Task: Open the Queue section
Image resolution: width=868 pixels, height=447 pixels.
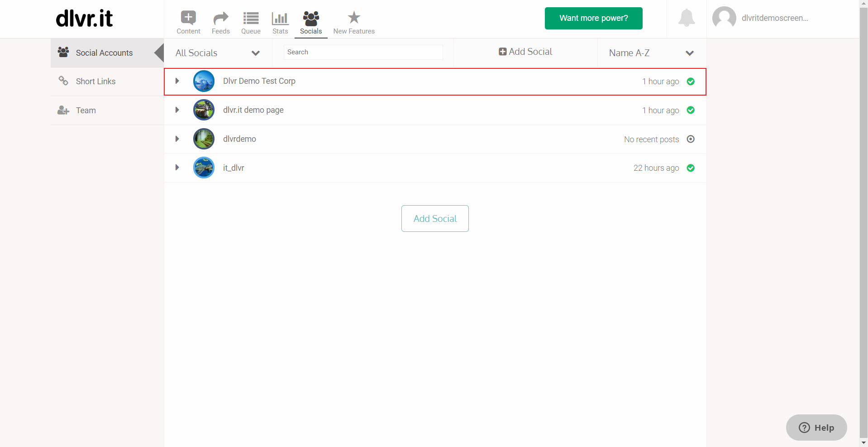Action: tap(251, 23)
